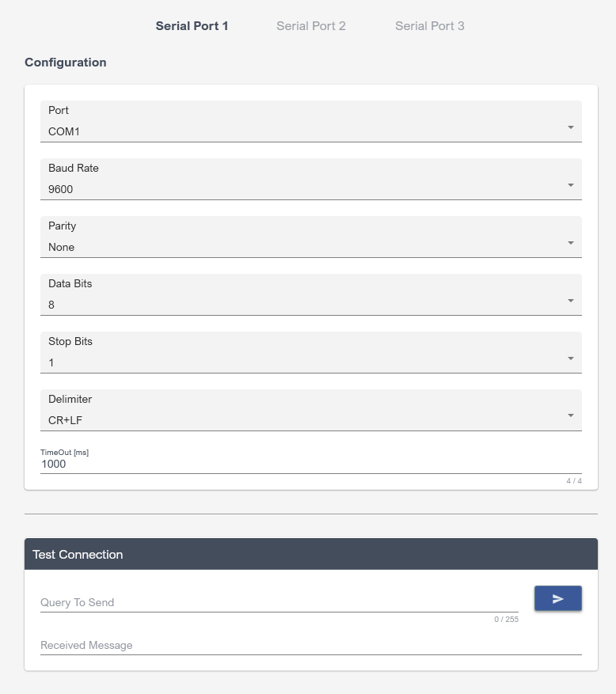Switch to the Serial Port 1 tab
The image size is (616, 694).
tap(192, 26)
